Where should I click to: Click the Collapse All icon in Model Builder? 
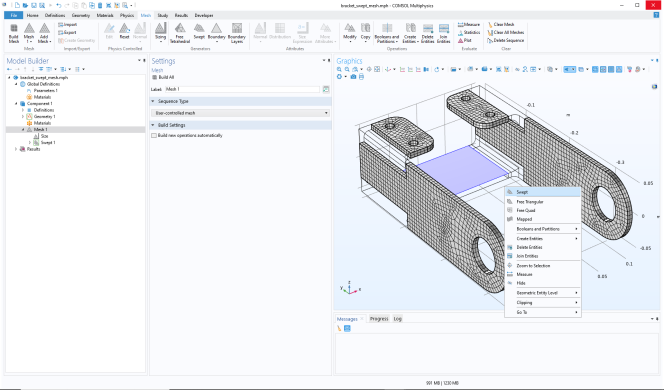pyautogui.click(x=41, y=69)
